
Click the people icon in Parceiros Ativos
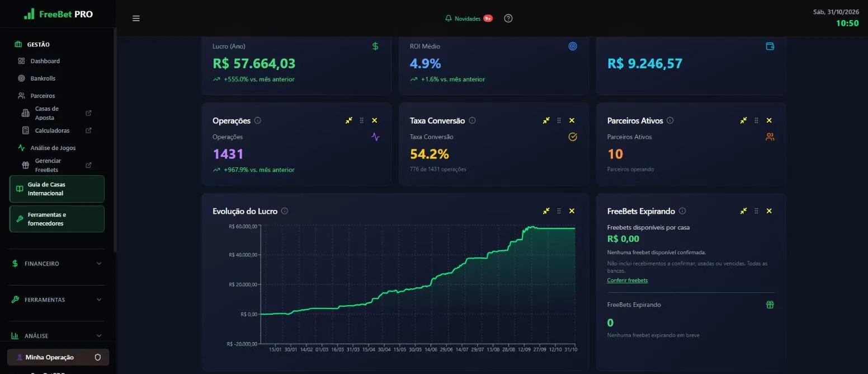(x=770, y=137)
